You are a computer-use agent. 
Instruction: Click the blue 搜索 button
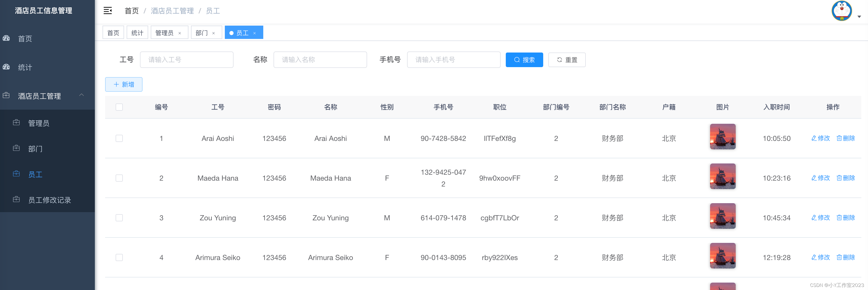(x=524, y=60)
